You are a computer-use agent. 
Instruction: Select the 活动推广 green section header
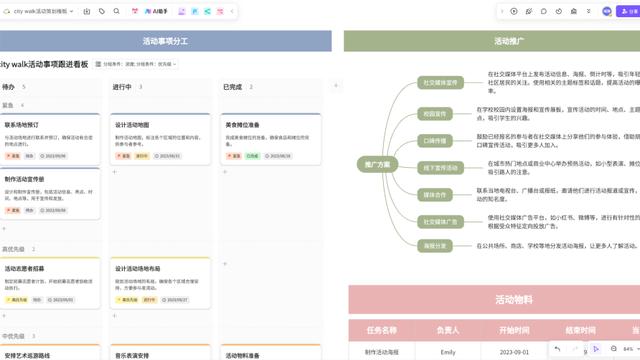[492, 41]
